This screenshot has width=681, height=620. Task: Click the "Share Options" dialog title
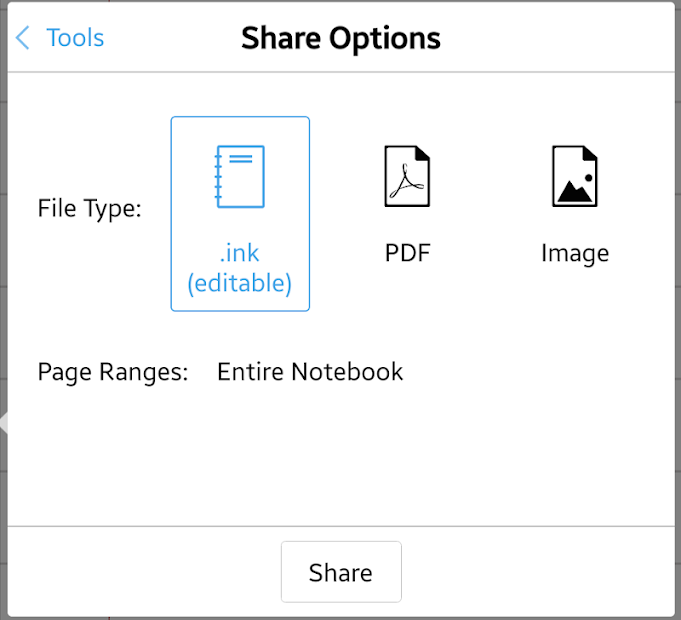pyautogui.click(x=340, y=38)
